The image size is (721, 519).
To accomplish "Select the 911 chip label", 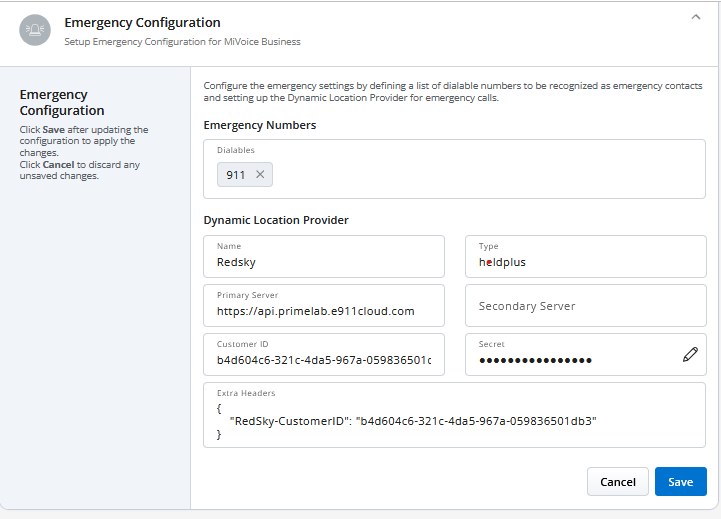I will coord(236,175).
